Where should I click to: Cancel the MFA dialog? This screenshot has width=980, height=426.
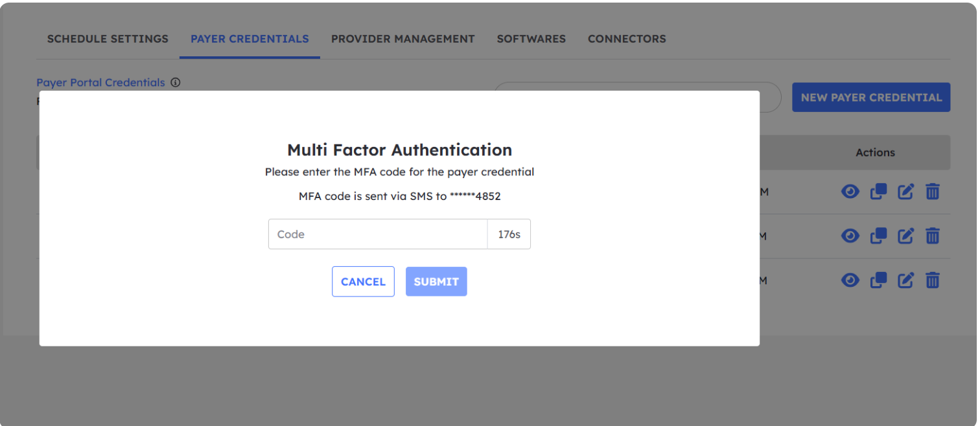pos(363,282)
